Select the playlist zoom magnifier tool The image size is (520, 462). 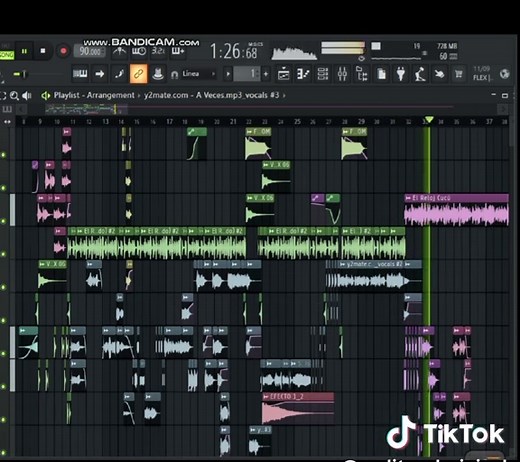pos(14,96)
